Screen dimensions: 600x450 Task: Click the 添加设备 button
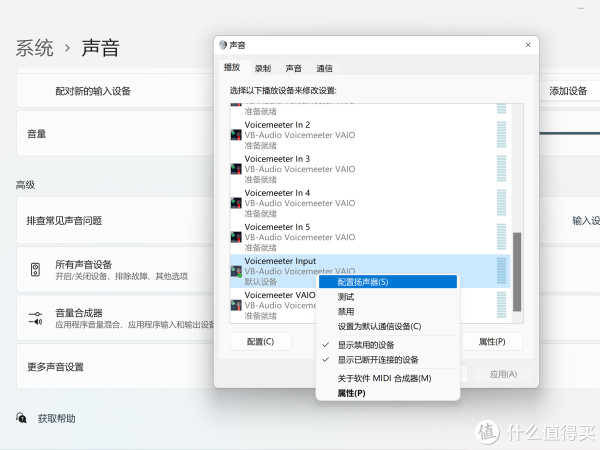[567, 90]
